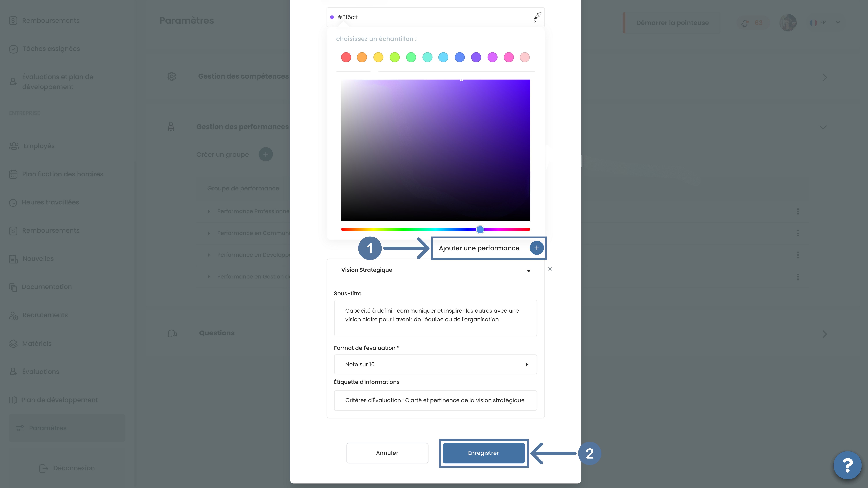Click the Heures travaillées clock icon
This screenshot has height=488, width=868.
[13, 202]
